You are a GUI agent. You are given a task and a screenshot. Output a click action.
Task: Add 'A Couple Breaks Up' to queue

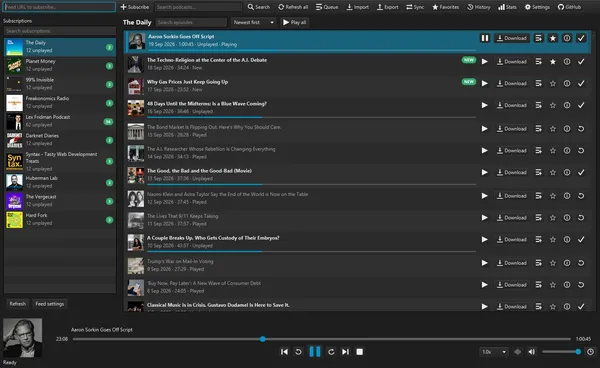click(x=538, y=239)
